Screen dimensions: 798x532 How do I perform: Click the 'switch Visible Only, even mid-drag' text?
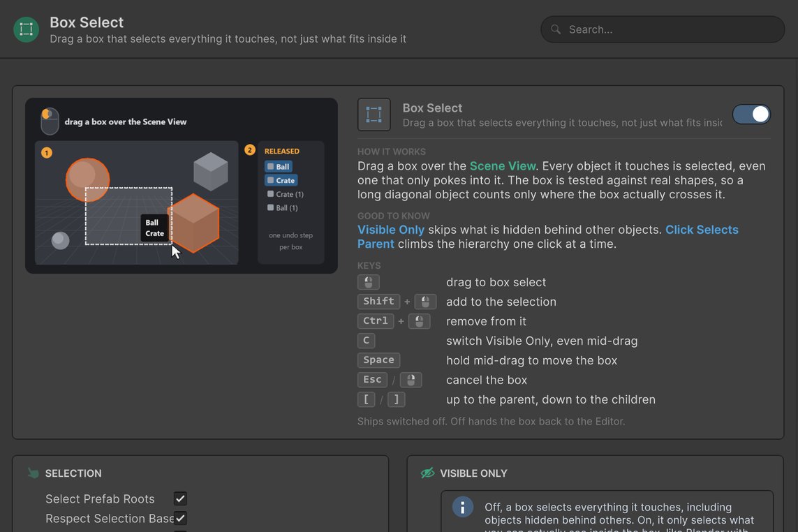(542, 341)
